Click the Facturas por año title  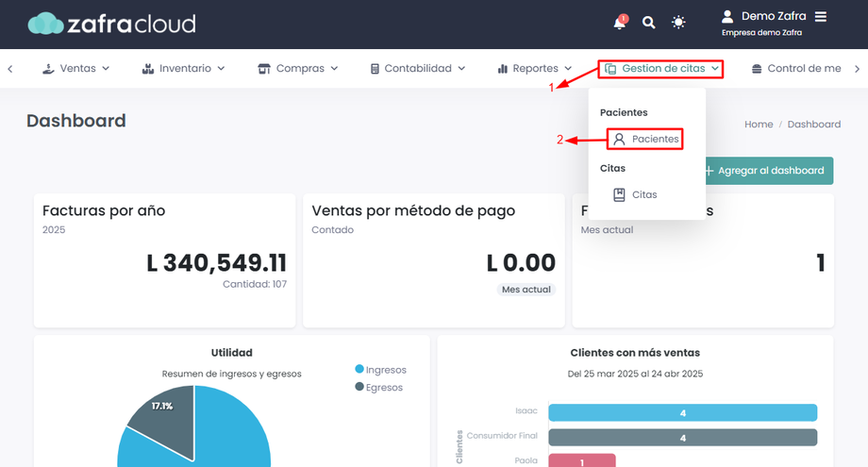click(104, 210)
